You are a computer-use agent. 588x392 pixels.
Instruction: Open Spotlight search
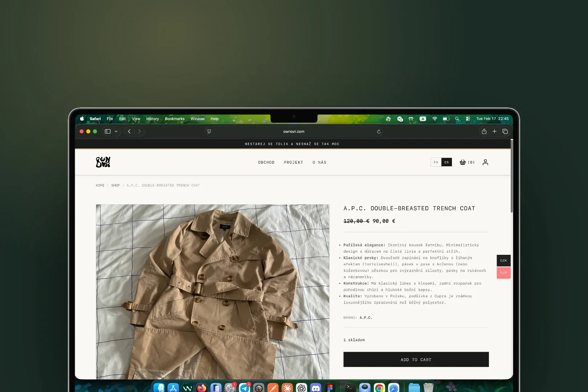pos(457,119)
